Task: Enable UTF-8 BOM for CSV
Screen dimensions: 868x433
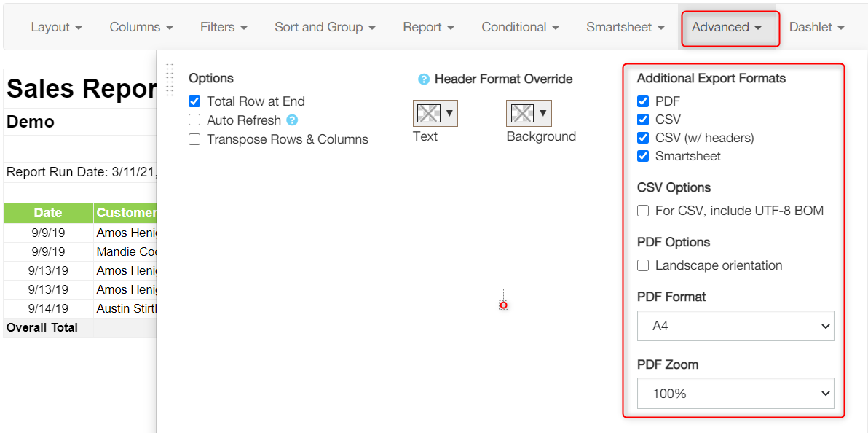Action: [x=643, y=211]
